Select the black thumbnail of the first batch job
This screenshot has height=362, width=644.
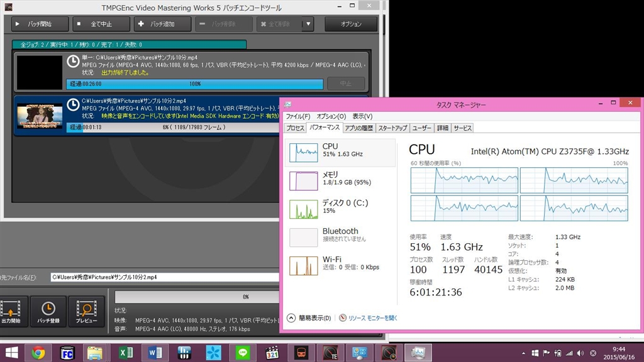tap(40, 73)
